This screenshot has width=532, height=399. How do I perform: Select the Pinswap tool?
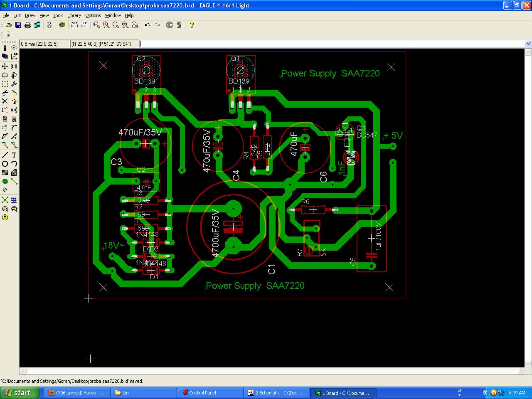coord(5,110)
